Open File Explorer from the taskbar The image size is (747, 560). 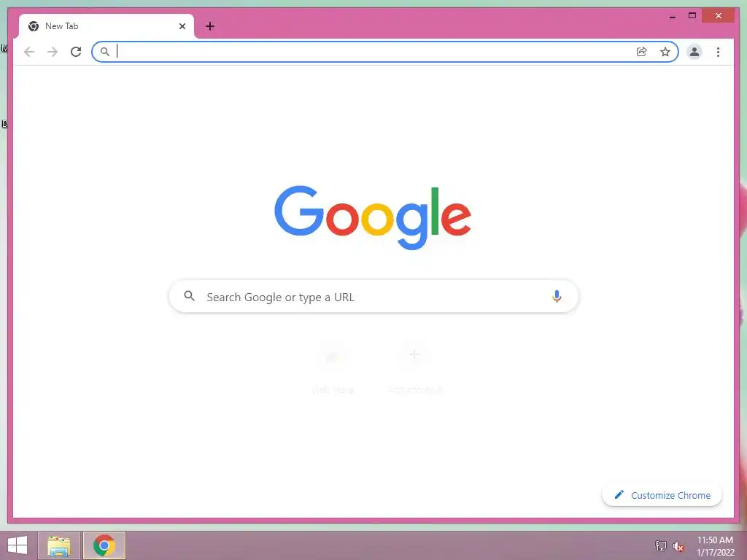pos(59,545)
